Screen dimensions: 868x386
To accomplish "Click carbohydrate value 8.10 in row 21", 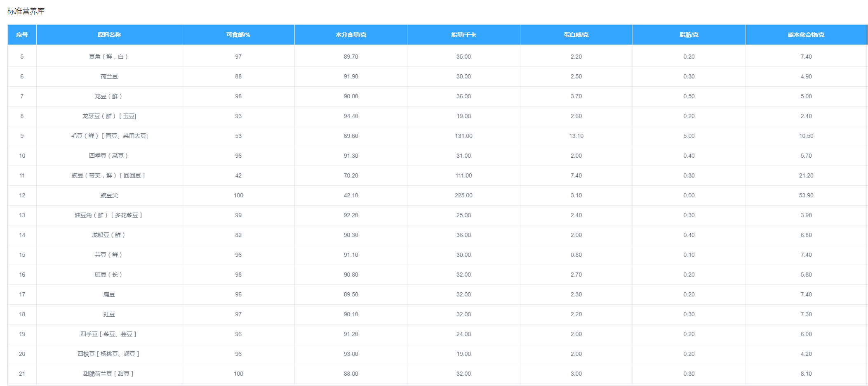I will point(806,374).
